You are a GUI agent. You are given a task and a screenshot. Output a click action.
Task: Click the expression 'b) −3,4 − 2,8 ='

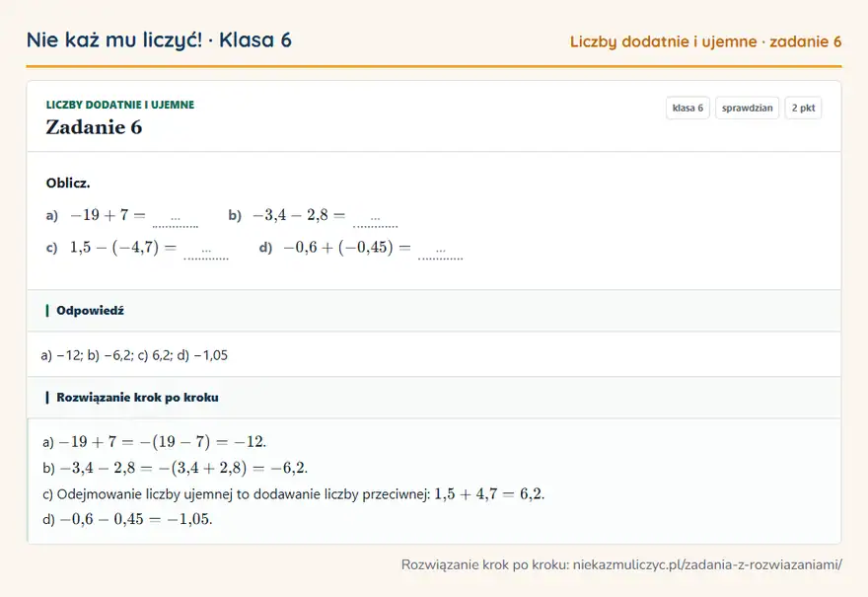coord(287,215)
